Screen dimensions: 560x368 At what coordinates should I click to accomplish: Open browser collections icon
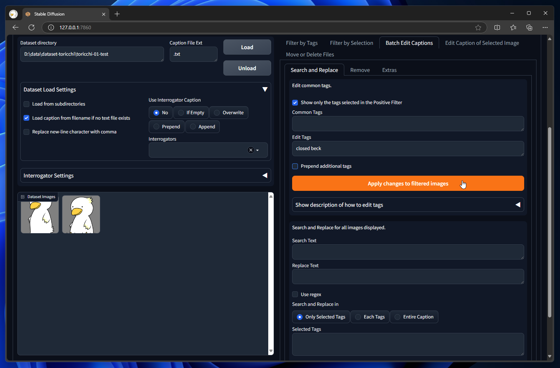click(529, 28)
